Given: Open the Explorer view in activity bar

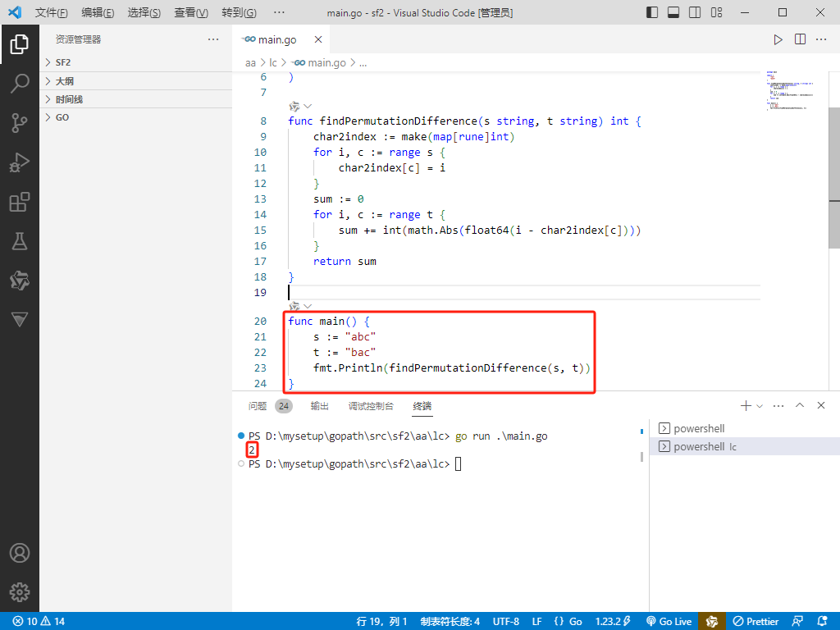Looking at the screenshot, I should coord(20,44).
